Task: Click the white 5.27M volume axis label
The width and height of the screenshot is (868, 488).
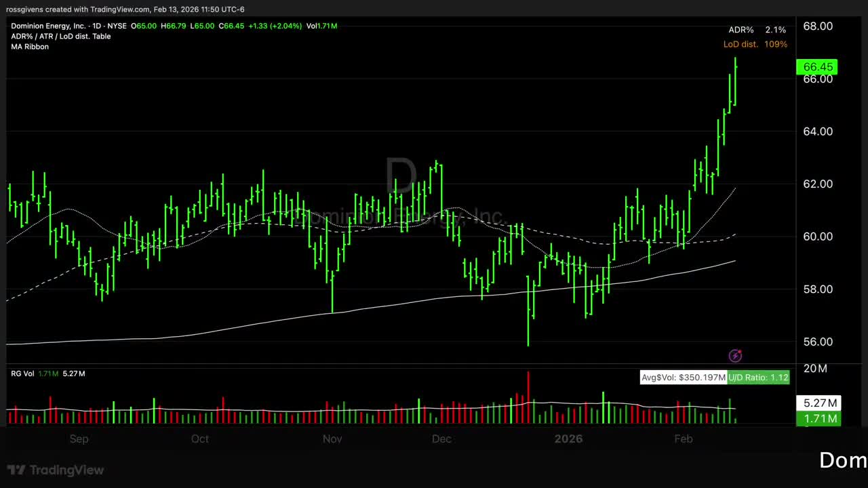Action: tap(820, 403)
